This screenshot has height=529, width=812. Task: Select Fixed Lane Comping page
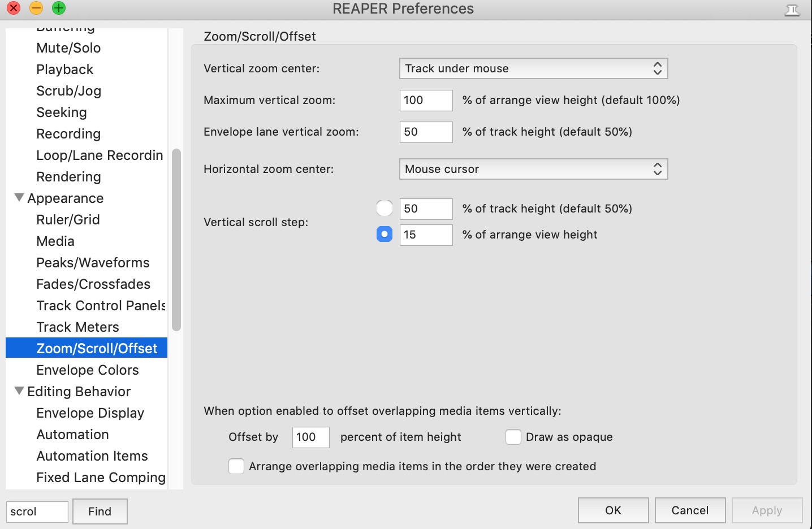pos(101,478)
